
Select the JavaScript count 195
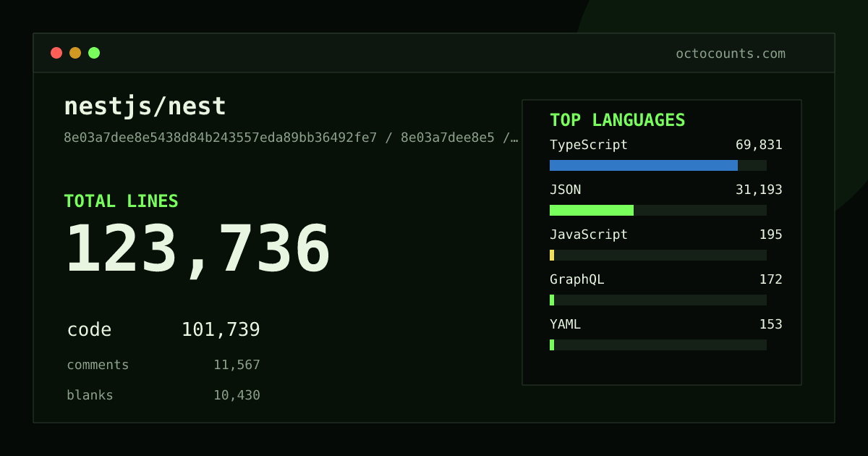click(x=770, y=235)
